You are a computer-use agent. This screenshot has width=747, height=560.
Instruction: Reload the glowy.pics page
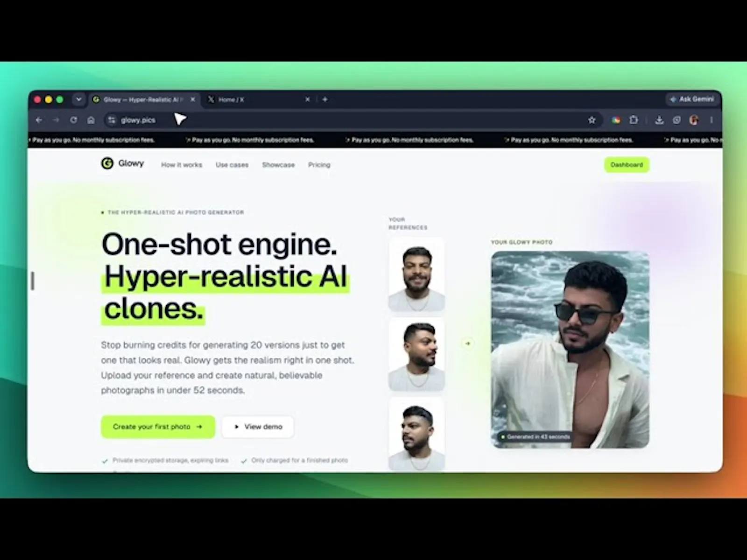(x=74, y=120)
